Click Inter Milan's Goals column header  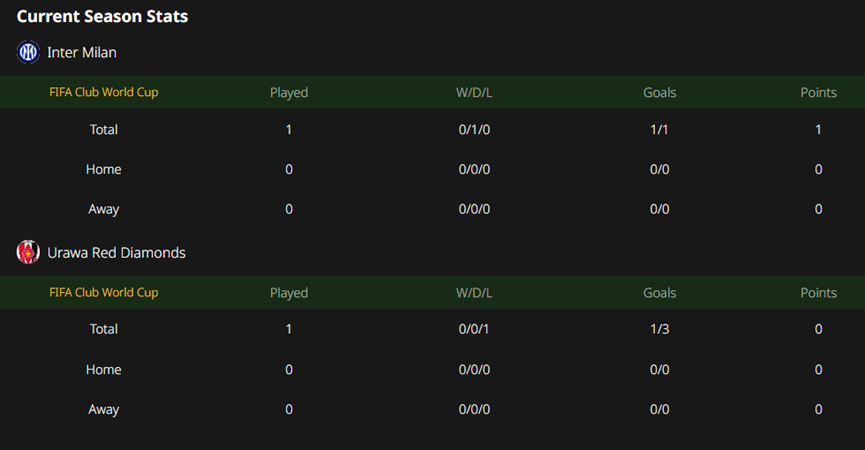(x=659, y=93)
